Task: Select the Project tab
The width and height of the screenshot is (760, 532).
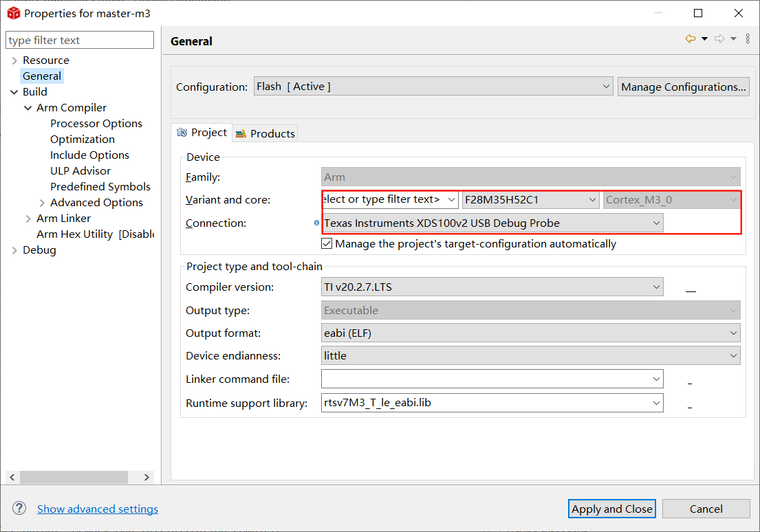Action: point(202,133)
